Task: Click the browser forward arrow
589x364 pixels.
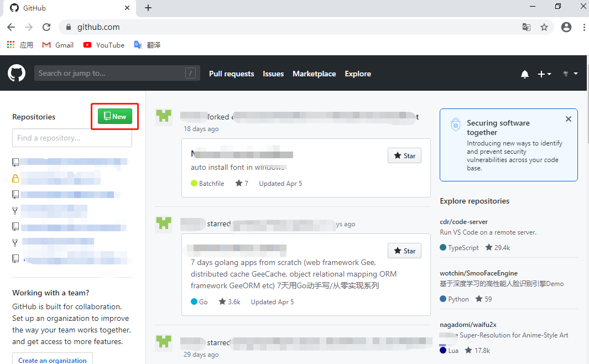Action: (29, 27)
